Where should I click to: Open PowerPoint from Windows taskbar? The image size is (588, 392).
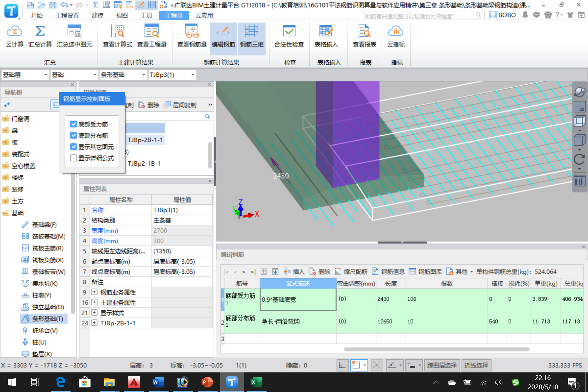pos(207,382)
